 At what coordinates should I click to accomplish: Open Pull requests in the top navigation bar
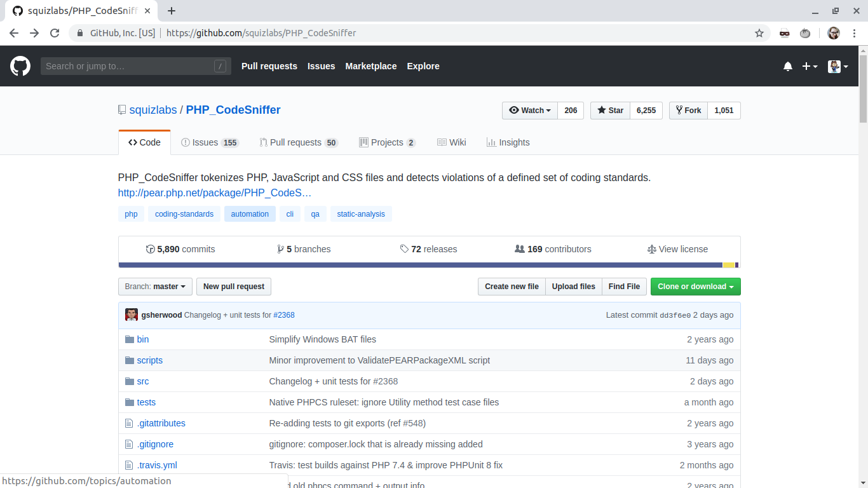point(269,66)
